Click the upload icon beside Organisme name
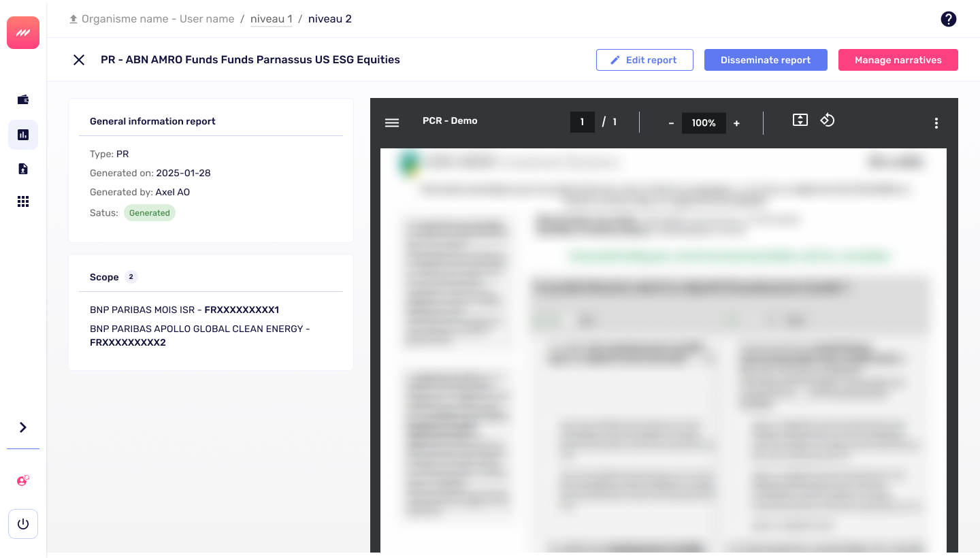This screenshot has width=980, height=558. (73, 19)
